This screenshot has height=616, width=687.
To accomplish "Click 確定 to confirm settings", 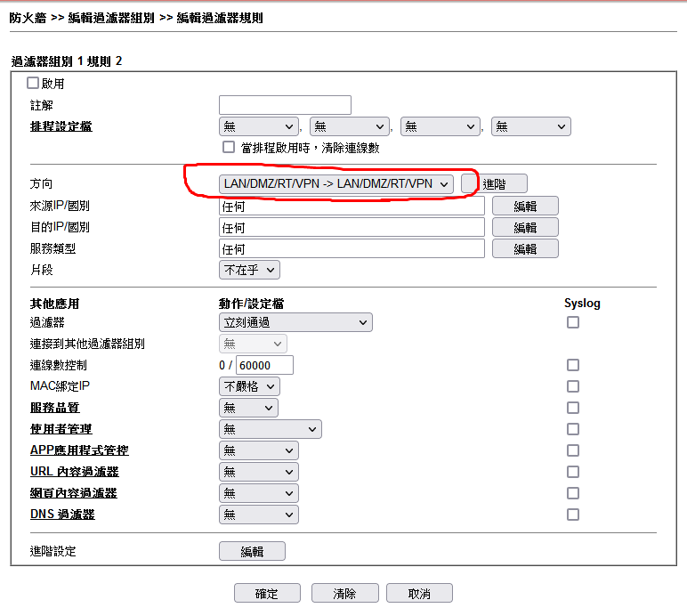I will (x=267, y=594).
